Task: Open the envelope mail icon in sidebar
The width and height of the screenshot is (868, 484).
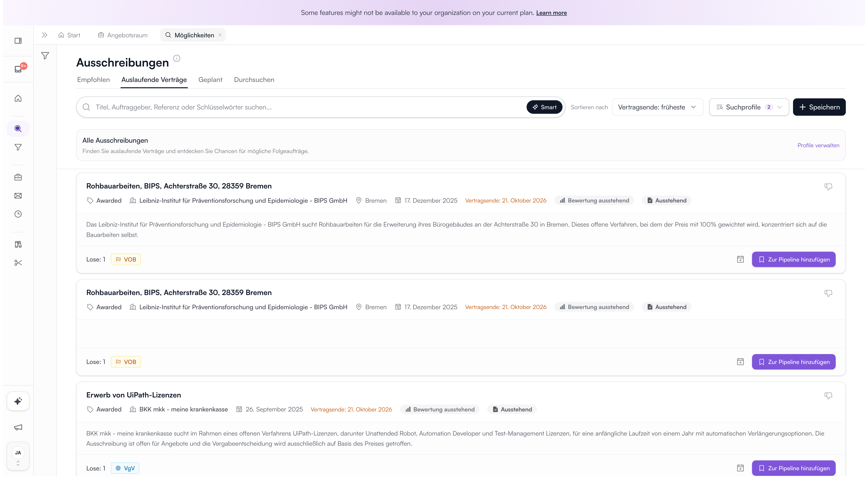Action: tap(18, 196)
